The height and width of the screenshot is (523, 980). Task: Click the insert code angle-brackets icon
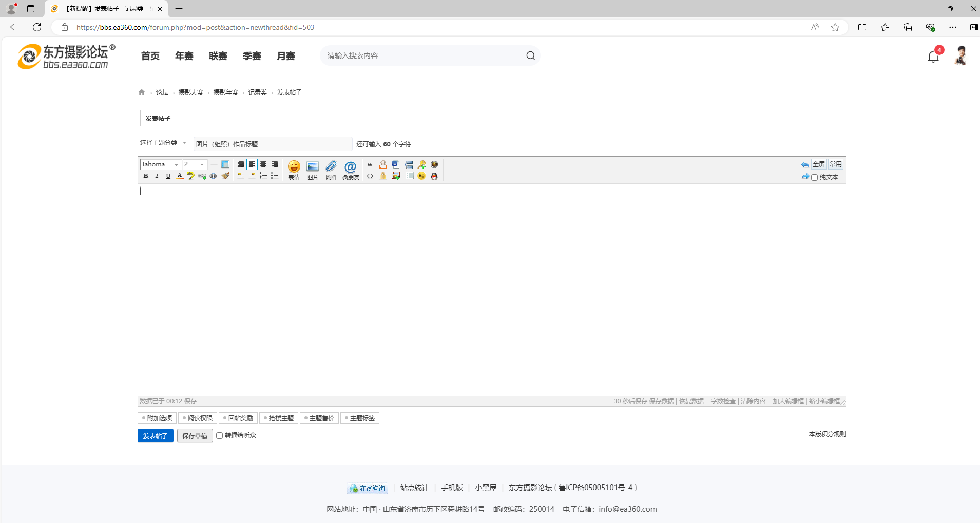click(370, 176)
